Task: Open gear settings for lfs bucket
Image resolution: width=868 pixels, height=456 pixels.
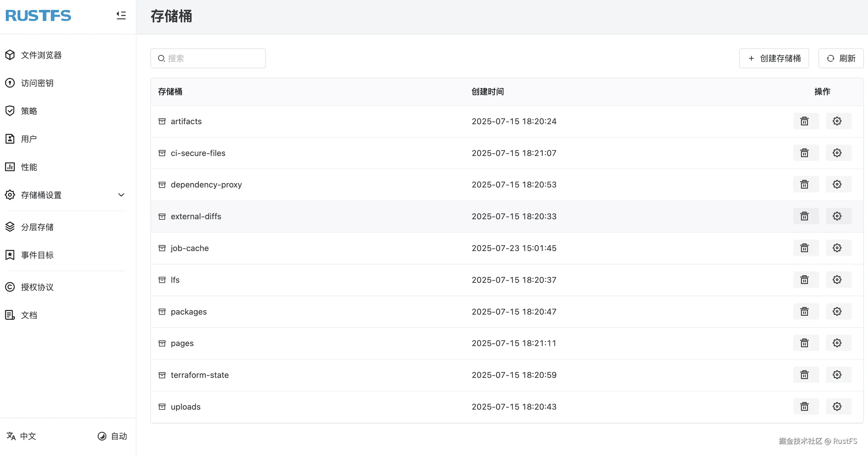Action: point(837,280)
